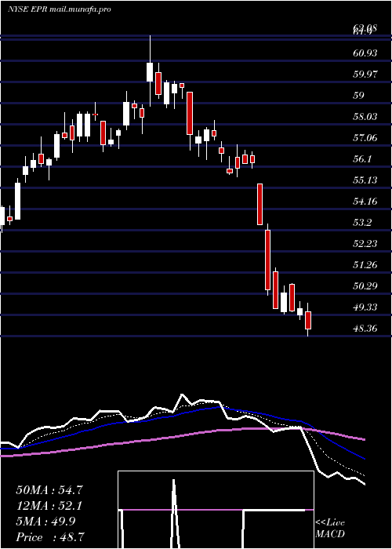Click the 58.03 price axis label

coord(365,117)
